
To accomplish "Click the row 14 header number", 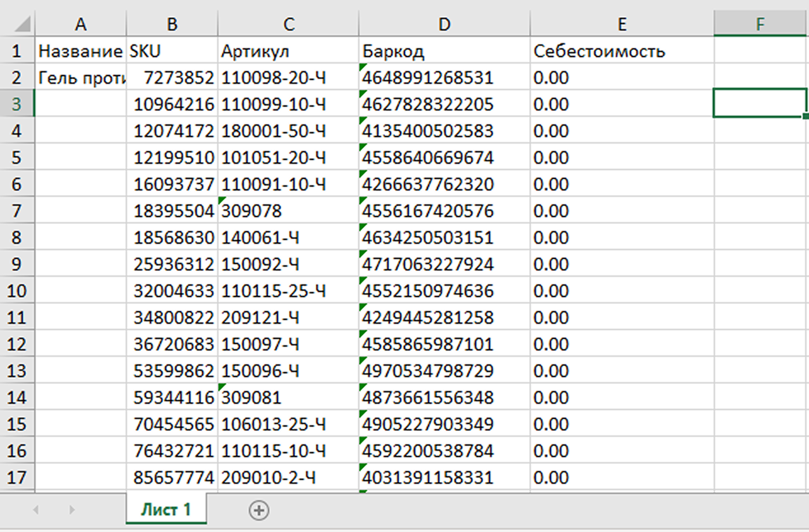I will pos(17,397).
